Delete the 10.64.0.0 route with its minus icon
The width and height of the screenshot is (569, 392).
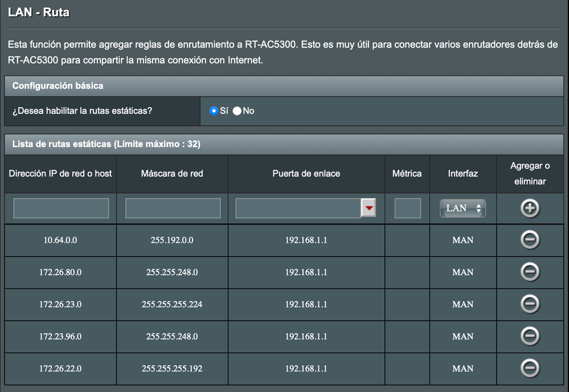530,240
